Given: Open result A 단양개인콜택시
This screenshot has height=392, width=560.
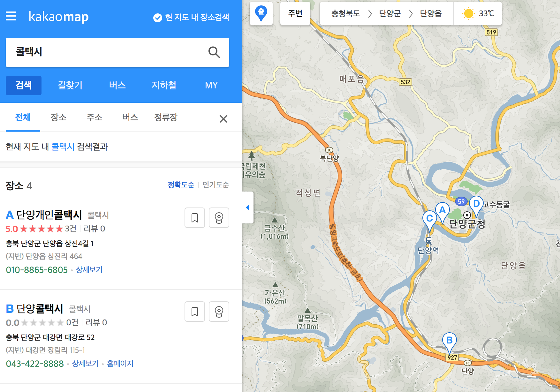Looking at the screenshot, I should [49, 215].
